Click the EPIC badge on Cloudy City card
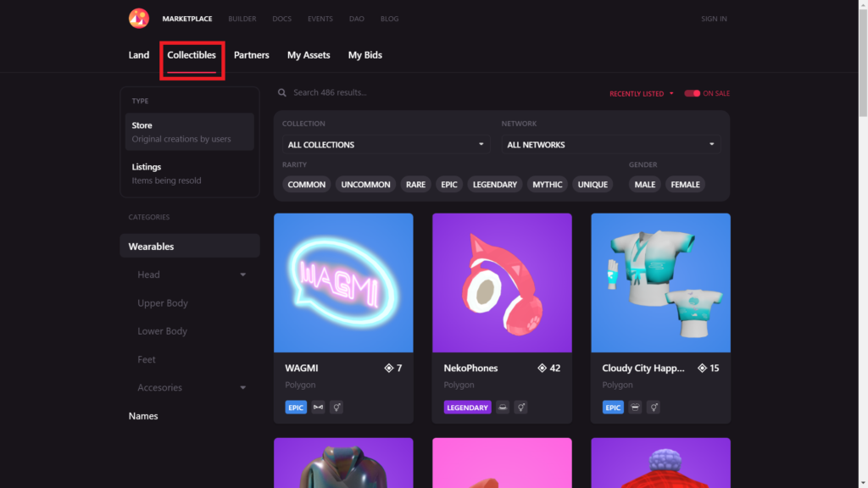The image size is (868, 488). click(x=613, y=408)
